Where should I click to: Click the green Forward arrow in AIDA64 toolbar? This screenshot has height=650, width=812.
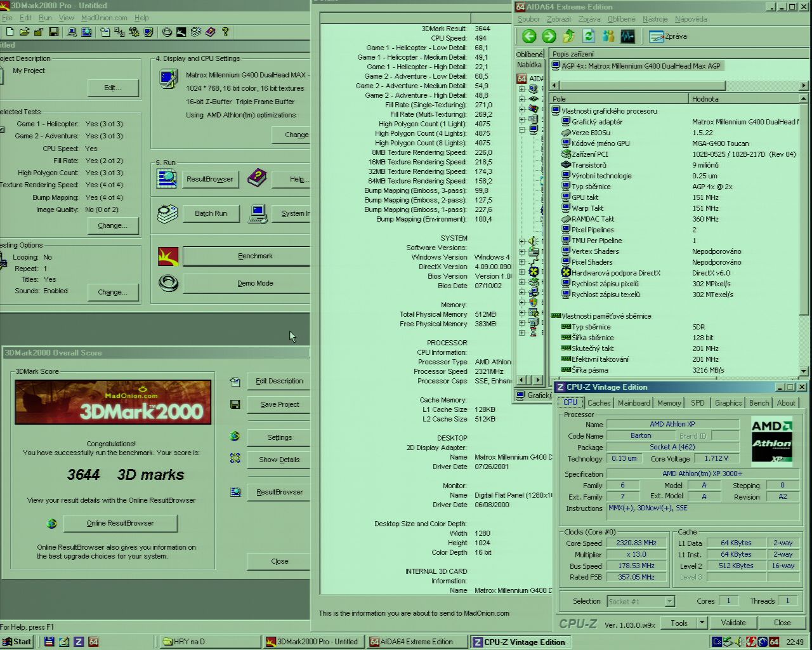[x=549, y=36]
